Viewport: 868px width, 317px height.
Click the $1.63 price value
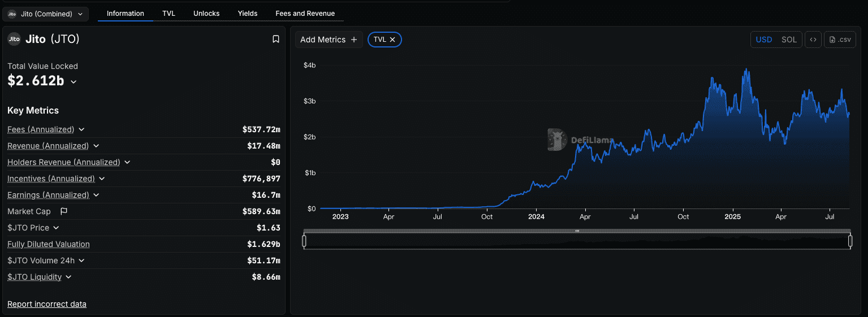[x=269, y=228]
